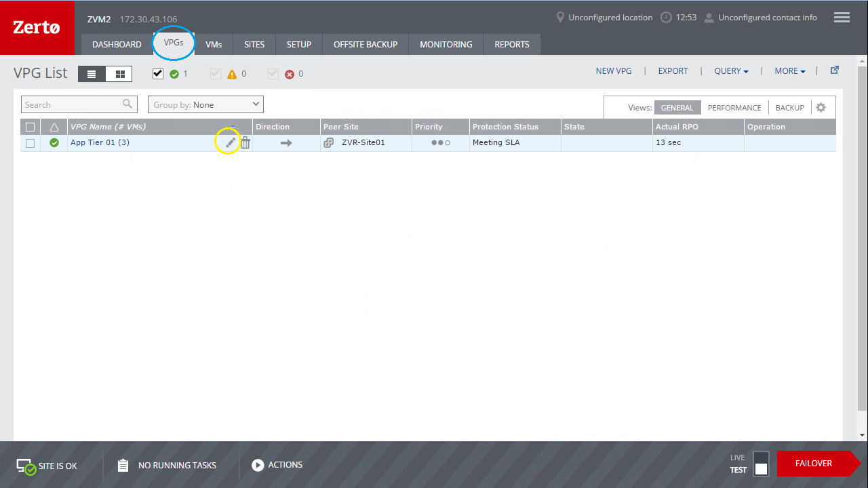
Task: Expand the MORE dropdown menu
Action: coord(790,71)
